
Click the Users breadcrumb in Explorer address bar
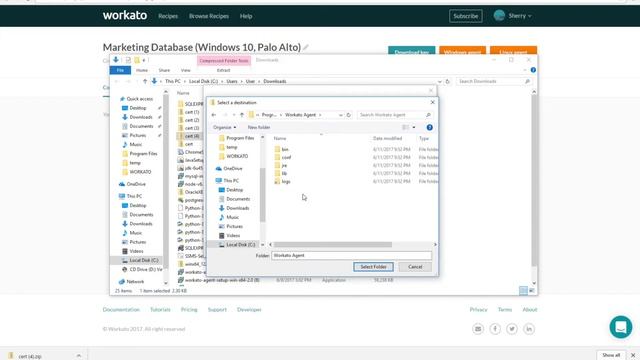tap(232, 81)
